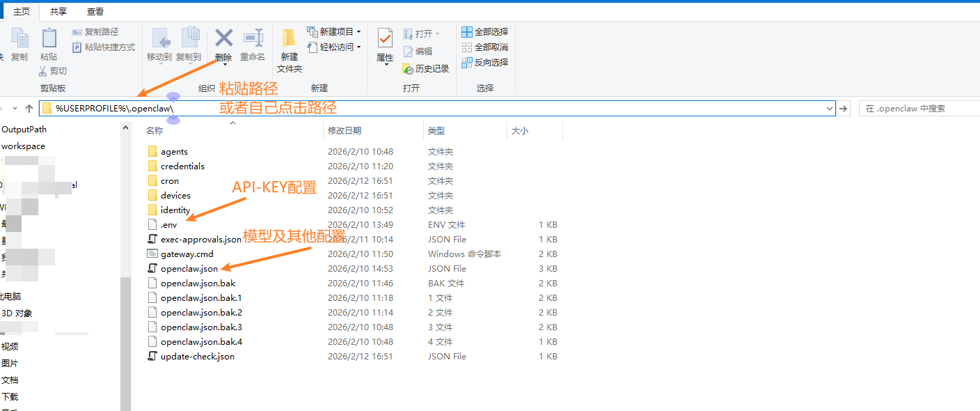Click the 剪切 (Cut) icon

coord(44,70)
